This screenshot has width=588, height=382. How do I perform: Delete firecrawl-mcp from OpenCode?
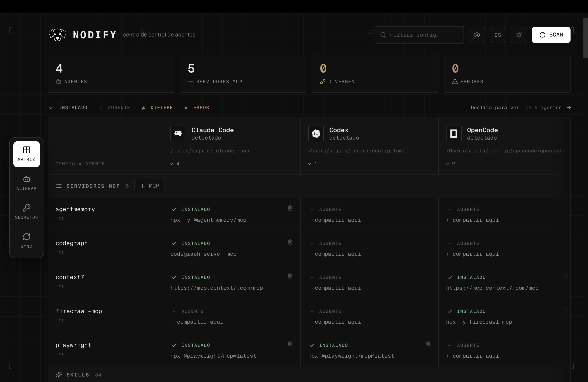[x=565, y=310]
